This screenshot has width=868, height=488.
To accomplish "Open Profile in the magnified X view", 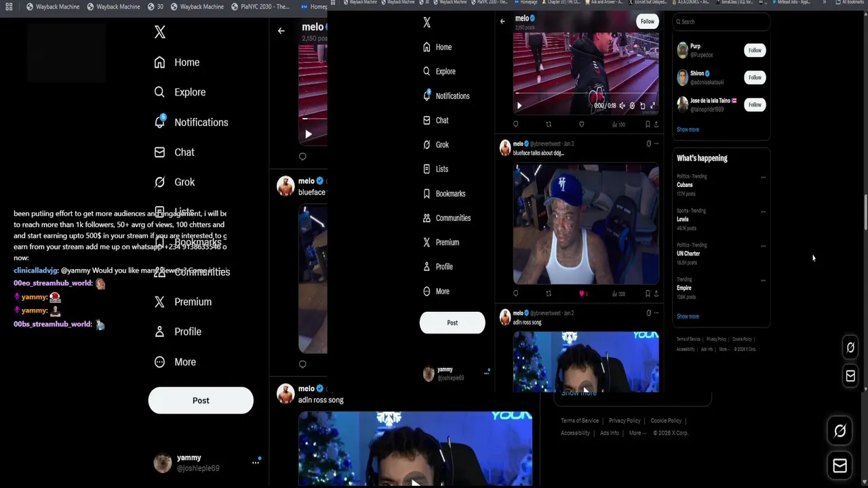I will 178,331.
